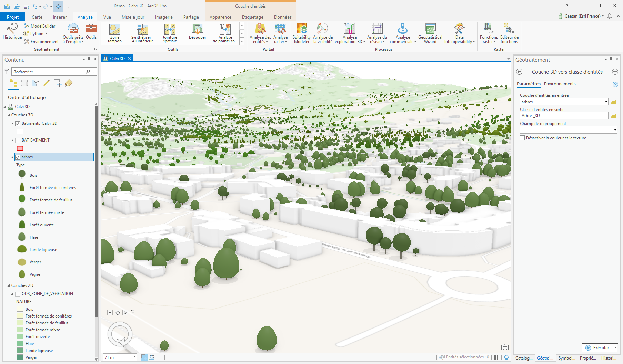Open the Outils toolbox icon

click(x=91, y=31)
